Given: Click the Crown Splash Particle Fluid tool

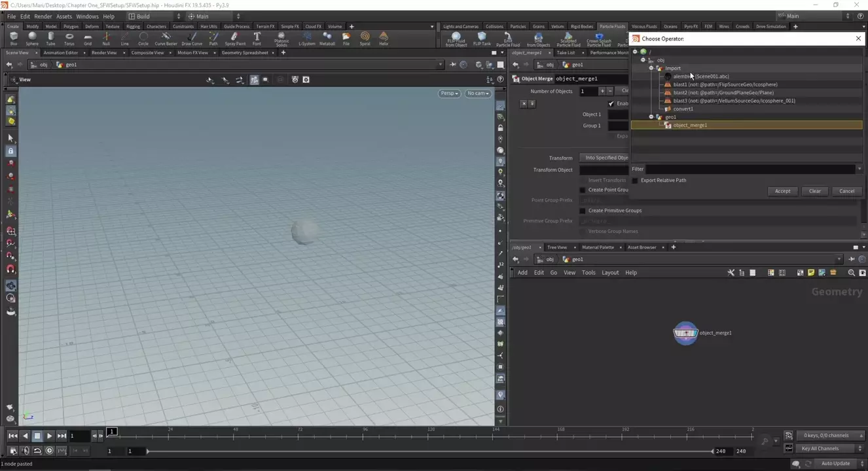Looking at the screenshot, I should coord(598,39).
